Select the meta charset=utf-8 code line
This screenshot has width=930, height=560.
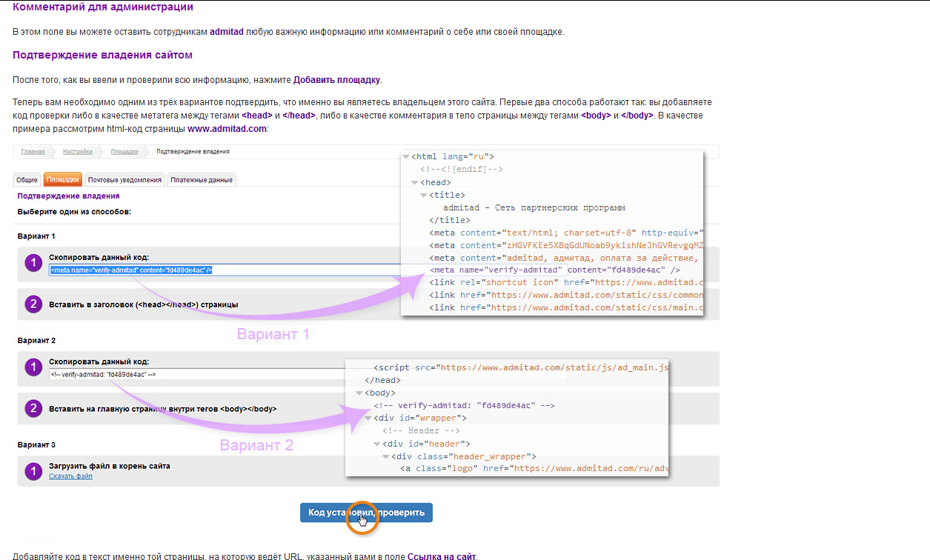coord(566,233)
